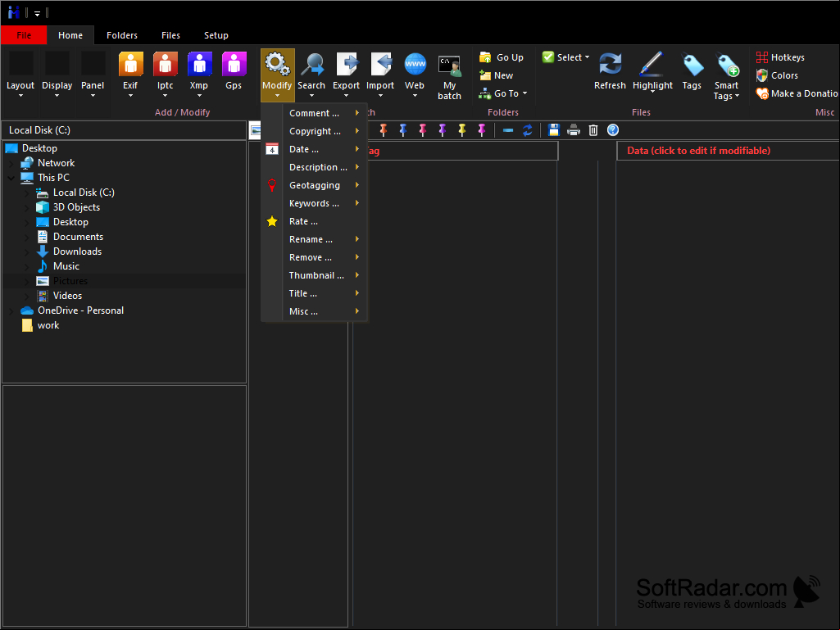
Task: Open the File tab
Action: (x=24, y=35)
